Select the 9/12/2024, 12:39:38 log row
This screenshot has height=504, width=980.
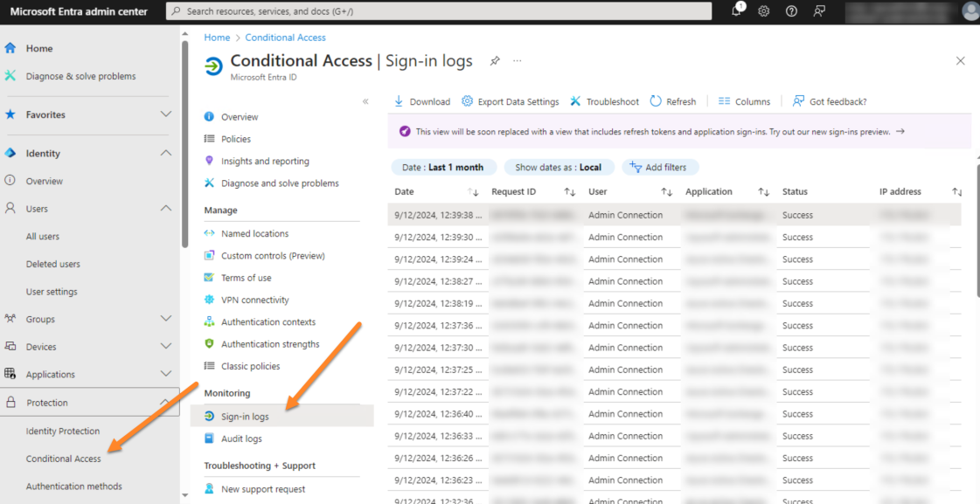[674, 215]
